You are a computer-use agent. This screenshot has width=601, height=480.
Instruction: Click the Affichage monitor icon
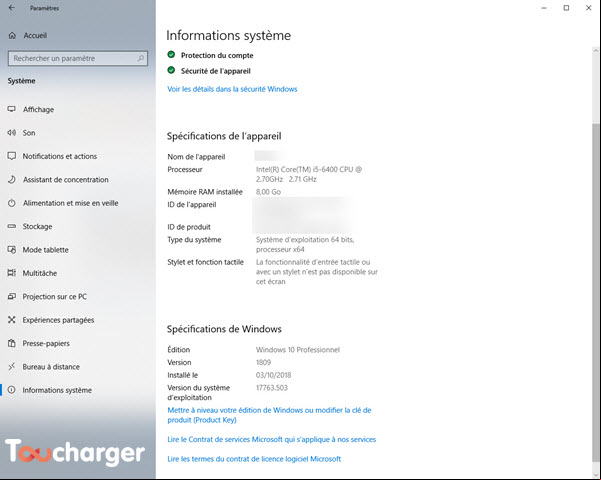[x=12, y=109]
